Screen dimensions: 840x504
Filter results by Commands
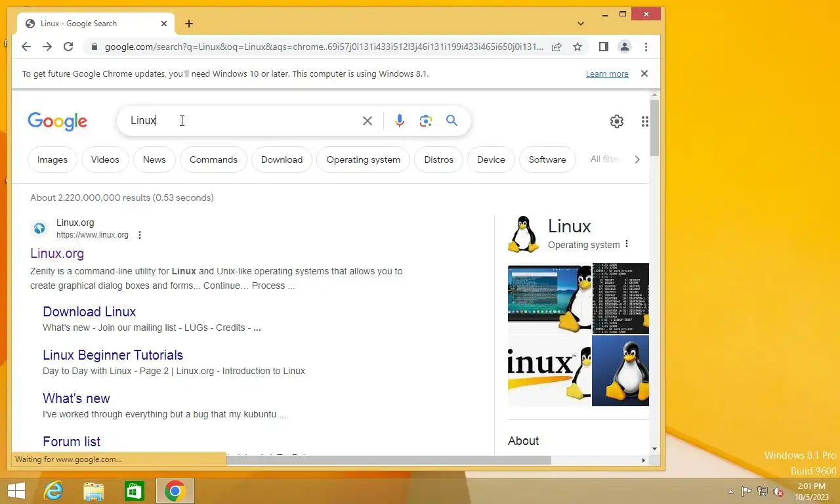click(213, 159)
